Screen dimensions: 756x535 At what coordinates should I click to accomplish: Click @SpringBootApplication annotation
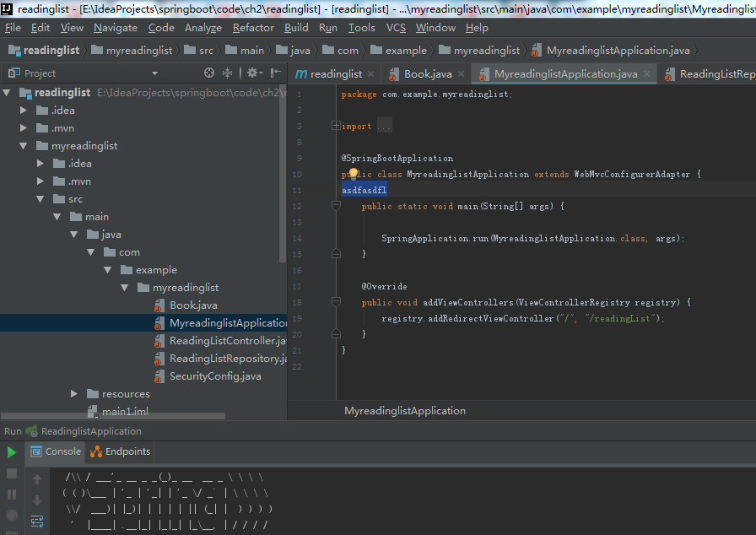[x=397, y=158]
